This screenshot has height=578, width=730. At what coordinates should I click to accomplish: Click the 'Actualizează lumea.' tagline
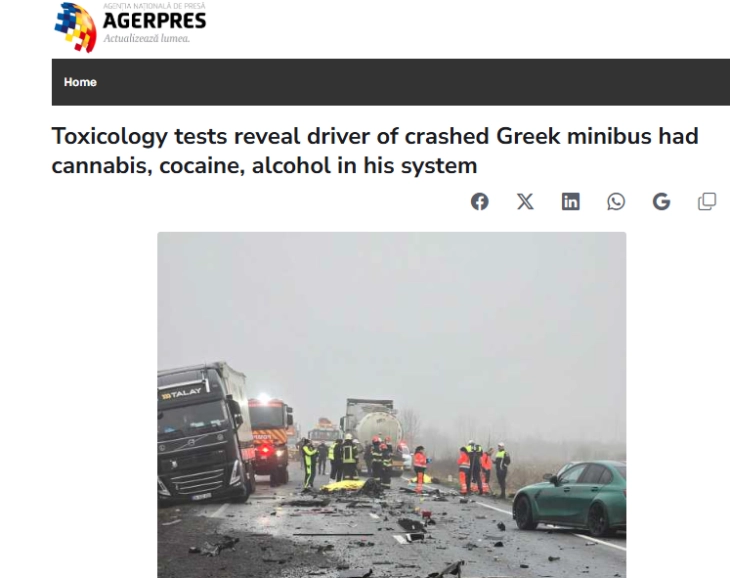pos(147,39)
